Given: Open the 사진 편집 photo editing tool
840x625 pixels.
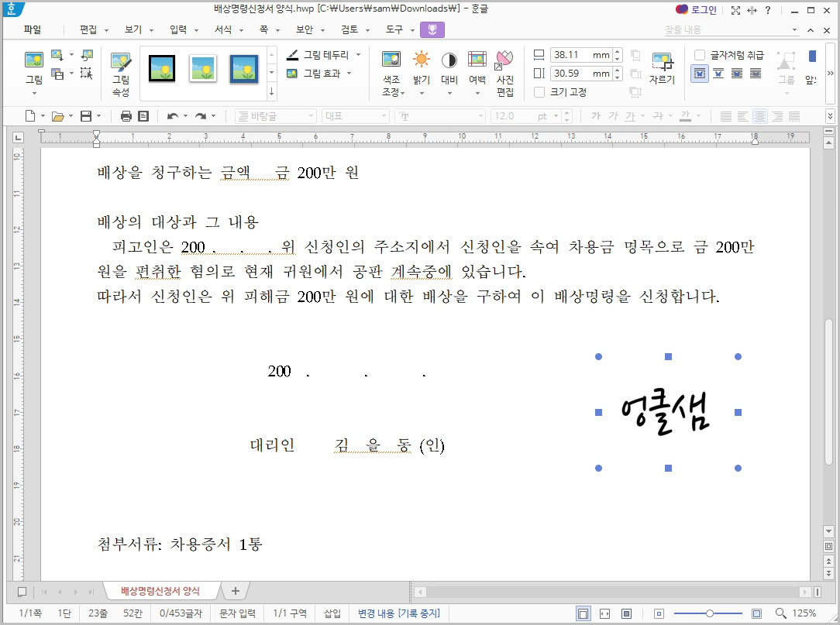Looking at the screenshot, I should 504,70.
